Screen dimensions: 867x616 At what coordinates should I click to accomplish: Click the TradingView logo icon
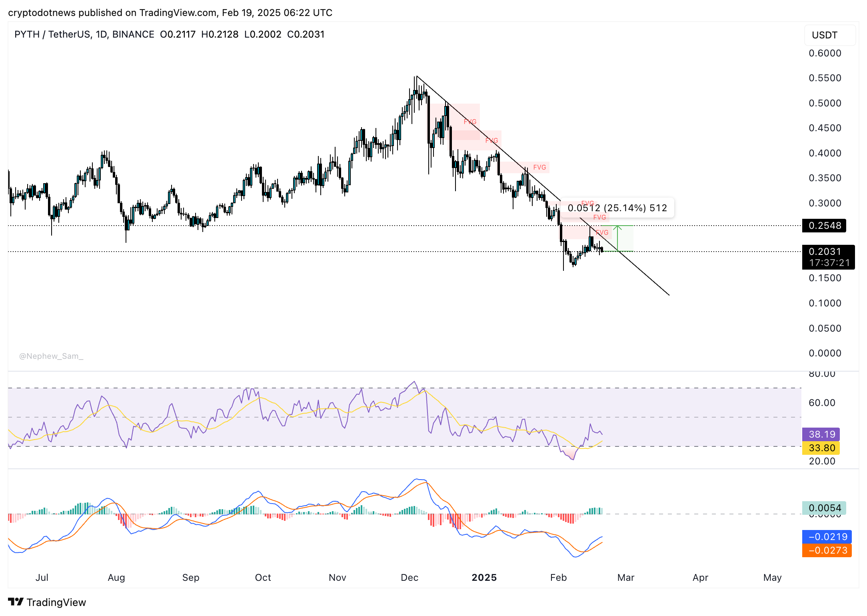click(x=16, y=602)
